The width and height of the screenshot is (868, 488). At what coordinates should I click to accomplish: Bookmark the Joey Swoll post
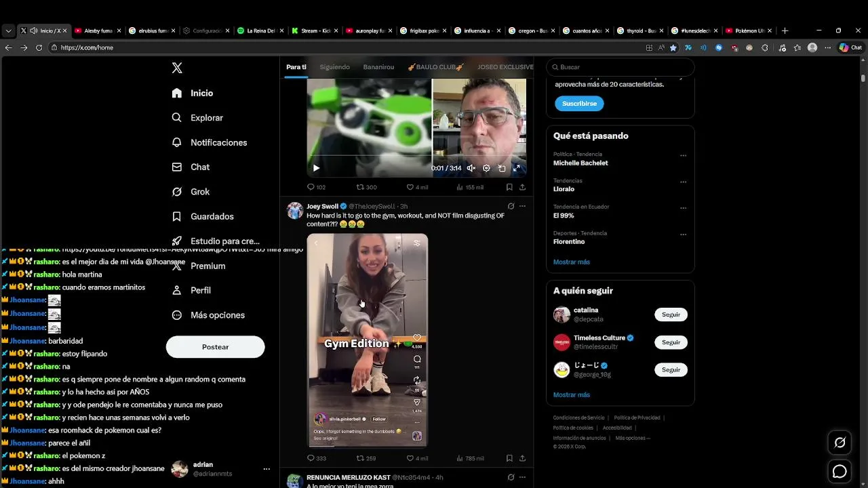point(509,458)
